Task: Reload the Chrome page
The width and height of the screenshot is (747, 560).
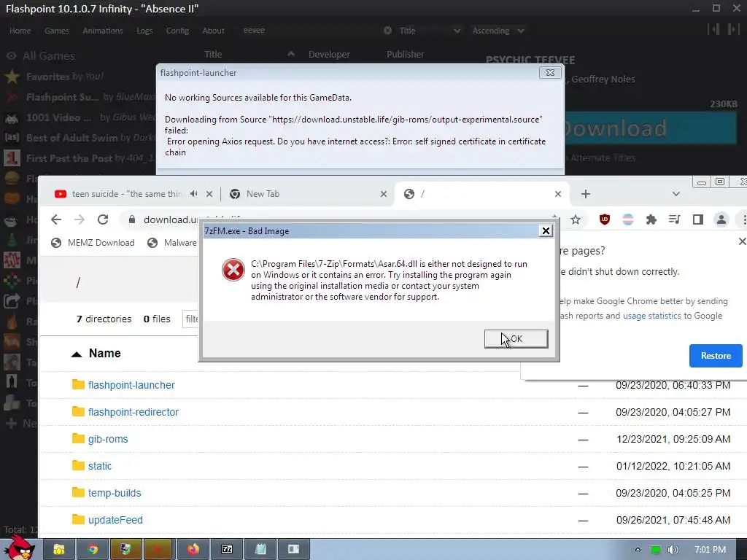Action: tap(103, 219)
